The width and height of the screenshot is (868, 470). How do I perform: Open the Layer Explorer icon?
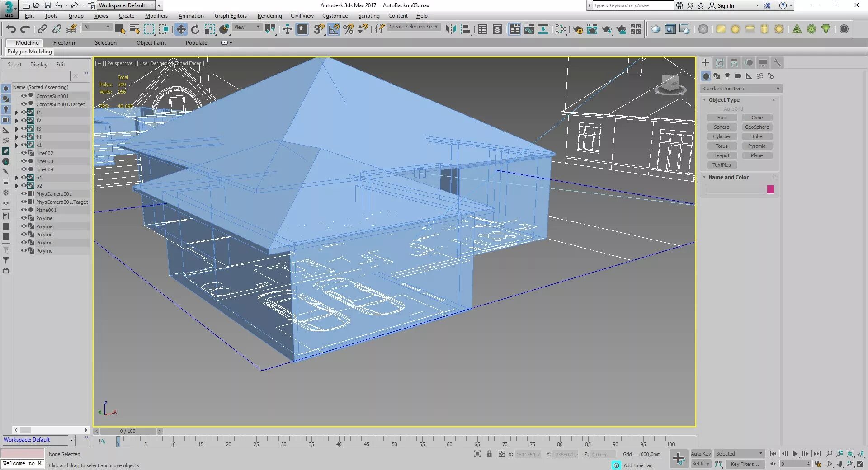[497, 29]
